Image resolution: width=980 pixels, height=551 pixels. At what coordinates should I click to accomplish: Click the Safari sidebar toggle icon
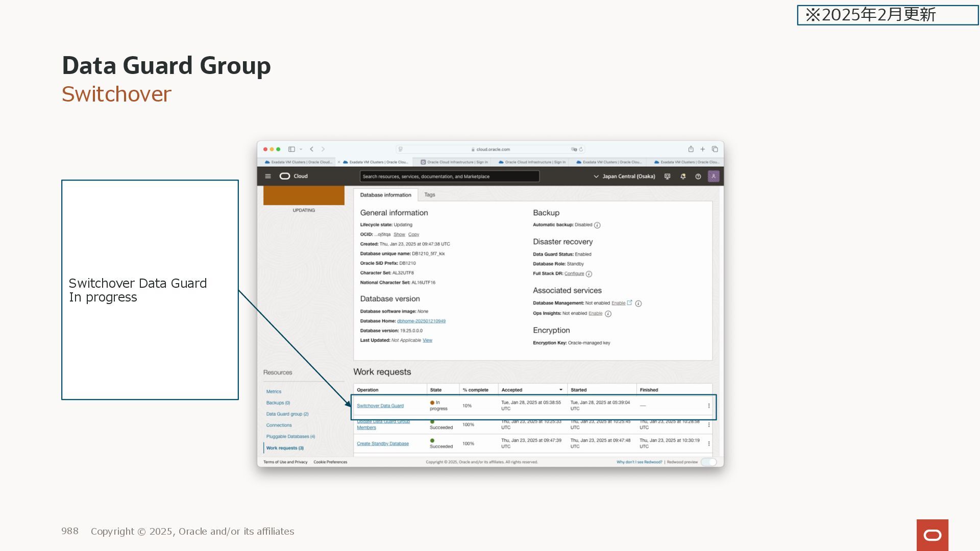tap(291, 149)
